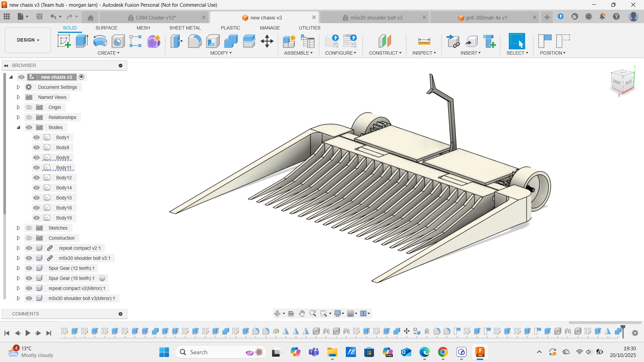This screenshot has width=644, height=362.
Task: Hide Body12 using its eye icon
Action: point(37,178)
